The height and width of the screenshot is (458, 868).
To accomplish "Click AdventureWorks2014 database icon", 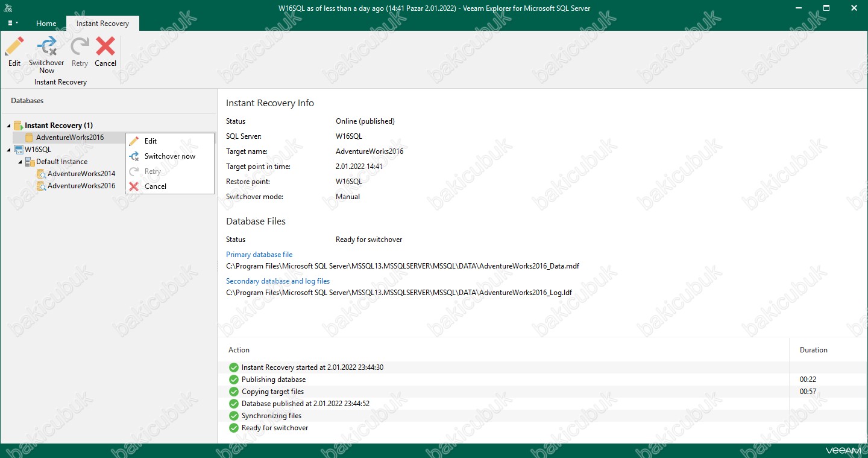I will 41,174.
